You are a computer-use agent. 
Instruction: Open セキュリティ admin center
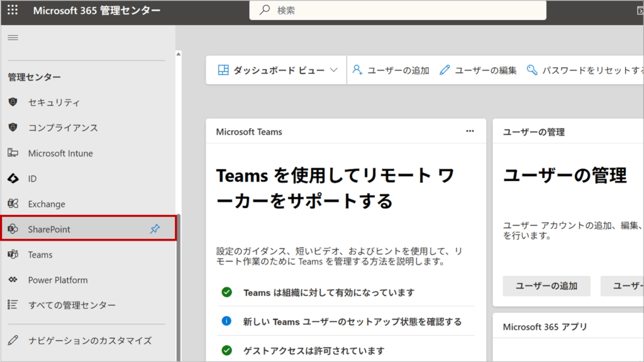click(54, 102)
